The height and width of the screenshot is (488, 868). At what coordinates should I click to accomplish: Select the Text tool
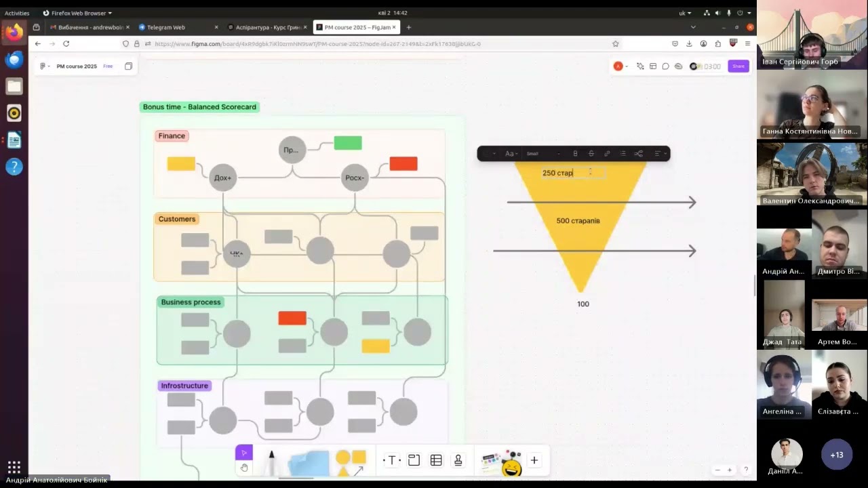(x=391, y=461)
